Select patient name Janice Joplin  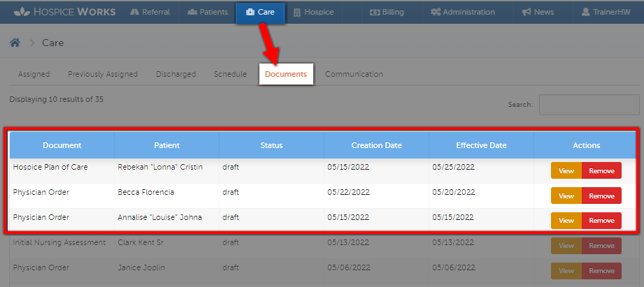point(141,267)
